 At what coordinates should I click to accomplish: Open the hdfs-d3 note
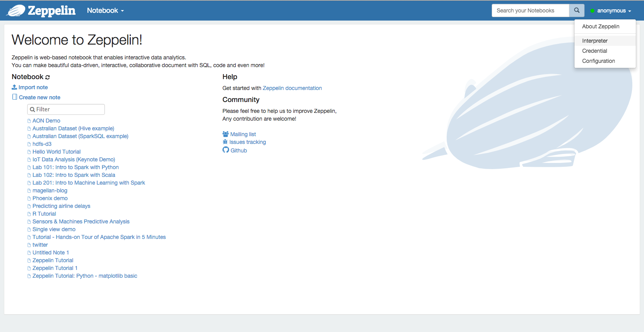pos(42,144)
